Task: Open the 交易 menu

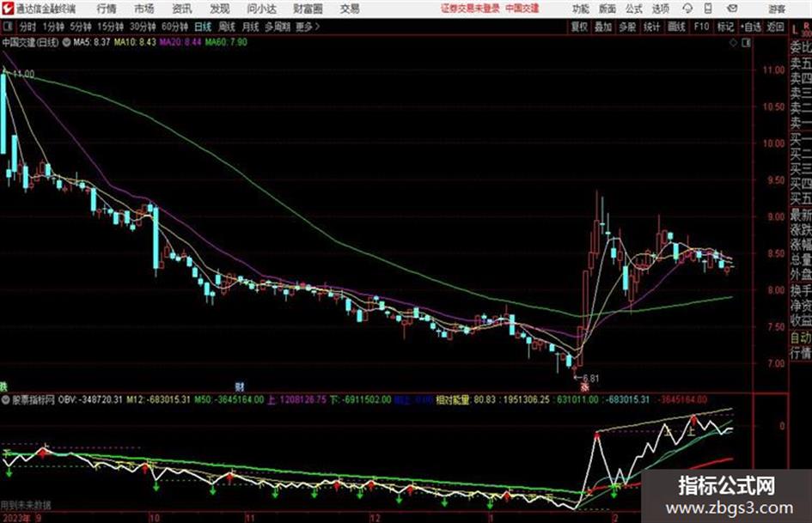Action: pyautogui.click(x=350, y=9)
